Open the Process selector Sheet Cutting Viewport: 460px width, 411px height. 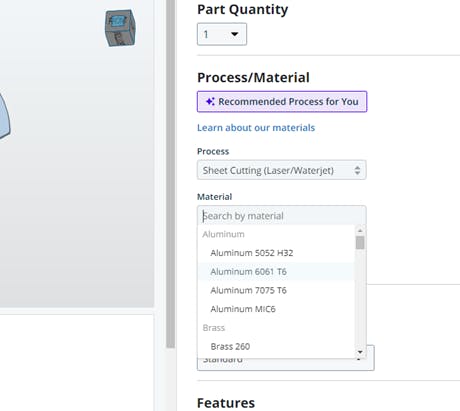282,170
